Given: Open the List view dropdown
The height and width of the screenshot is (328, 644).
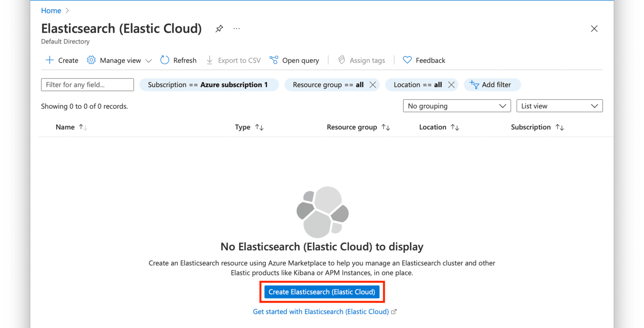Looking at the screenshot, I should (559, 106).
